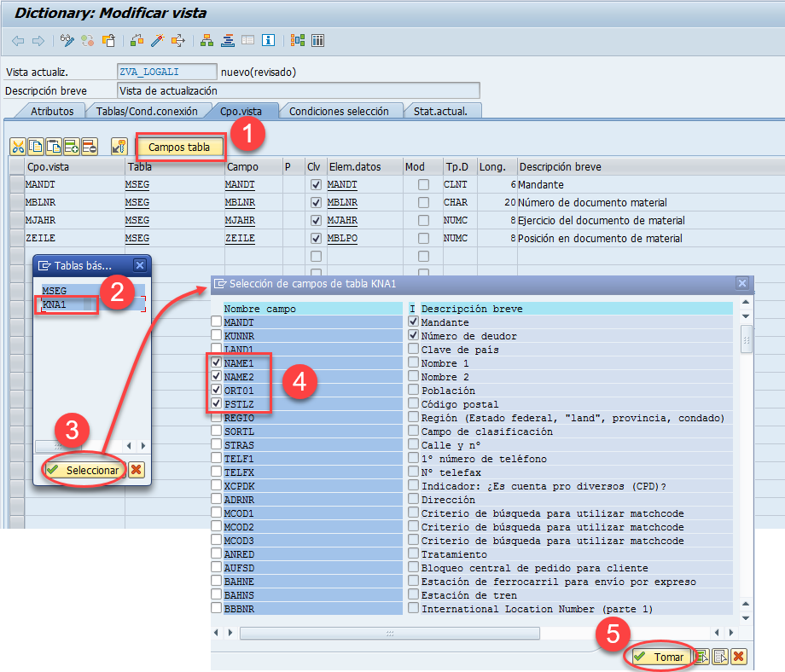This screenshot has height=672, width=785.
Task: Click the navigation stack icon
Action: 228,41
